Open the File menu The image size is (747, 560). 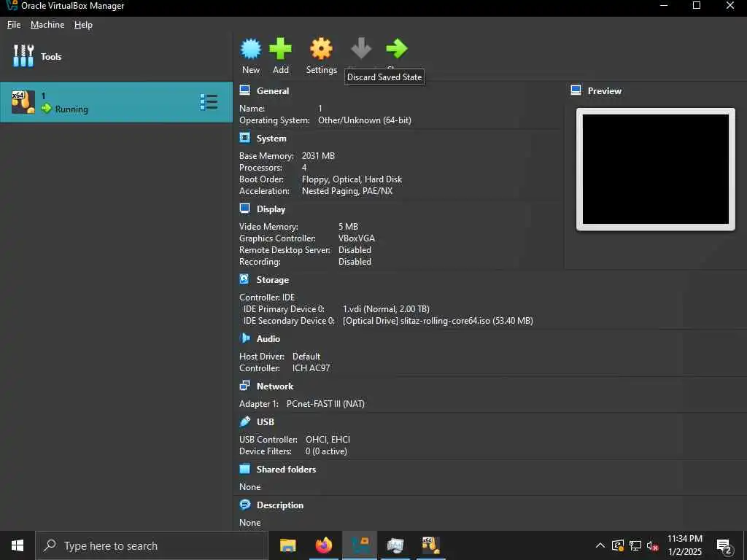click(x=14, y=25)
